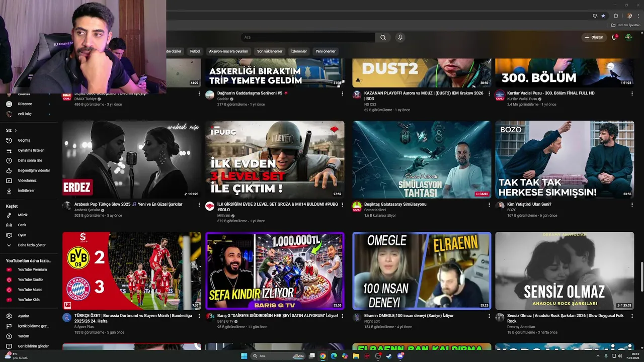Select Son yüklenenler filter chip

(x=270, y=51)
